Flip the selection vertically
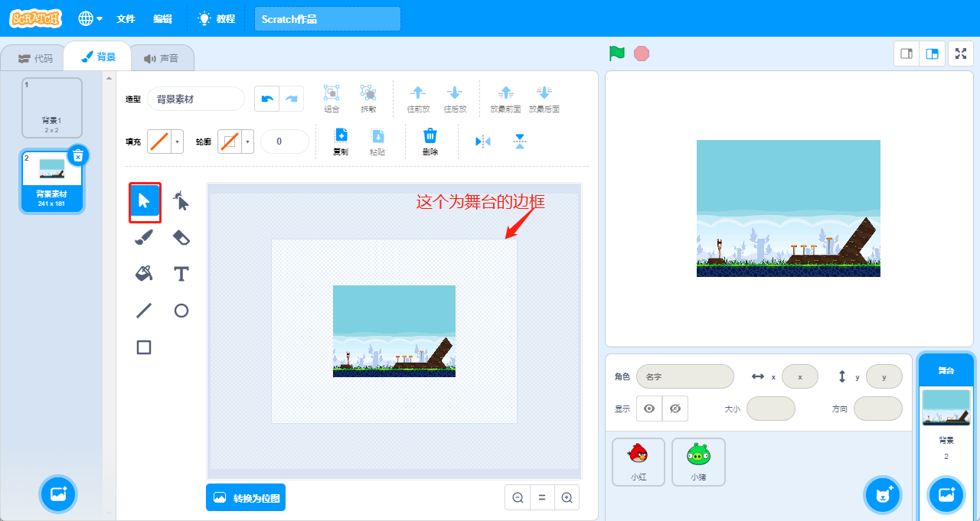The width and height of the screenshot is (980, 521). click(x=520, y=142)
